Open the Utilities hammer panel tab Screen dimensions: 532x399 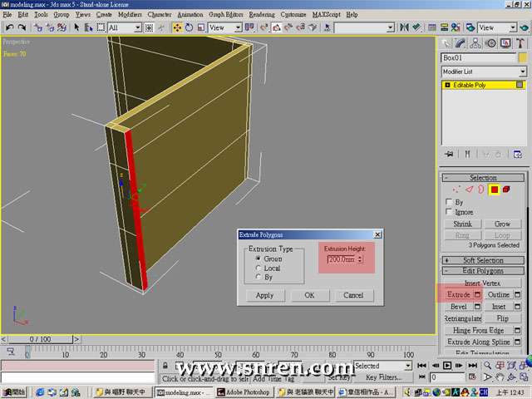tap(520, 43)
